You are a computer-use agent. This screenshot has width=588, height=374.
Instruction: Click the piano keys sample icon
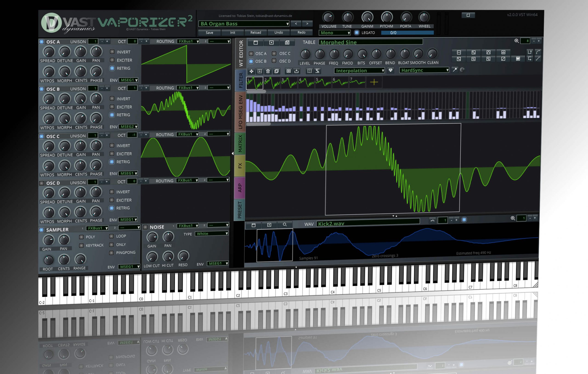click(x=518, y=59)
